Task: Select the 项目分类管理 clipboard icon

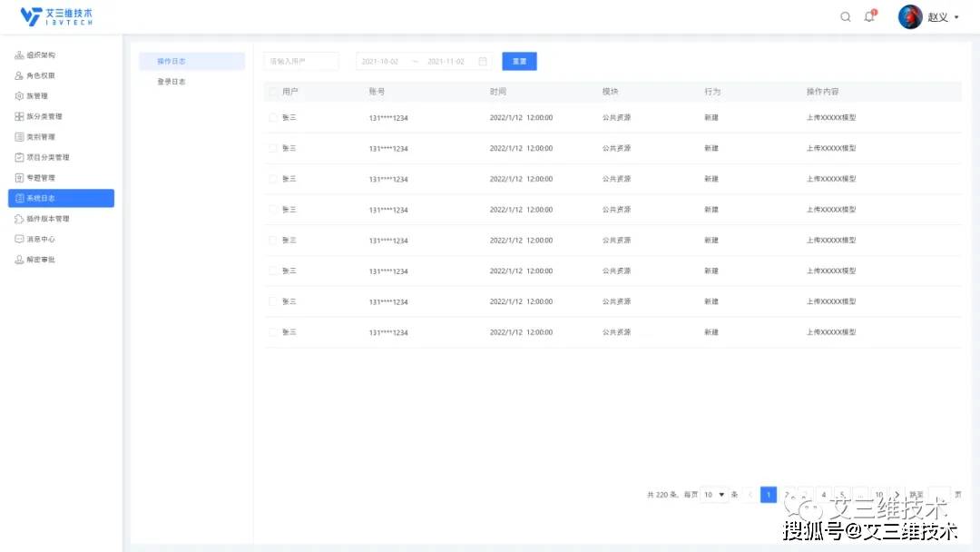Action: [x=19, y=158]
